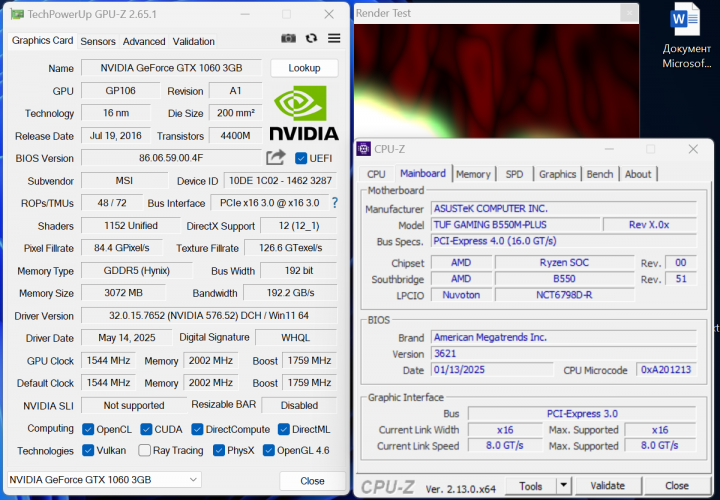
Task: Toggle the DirectCompute checkbox
Action: click(197, 429)
